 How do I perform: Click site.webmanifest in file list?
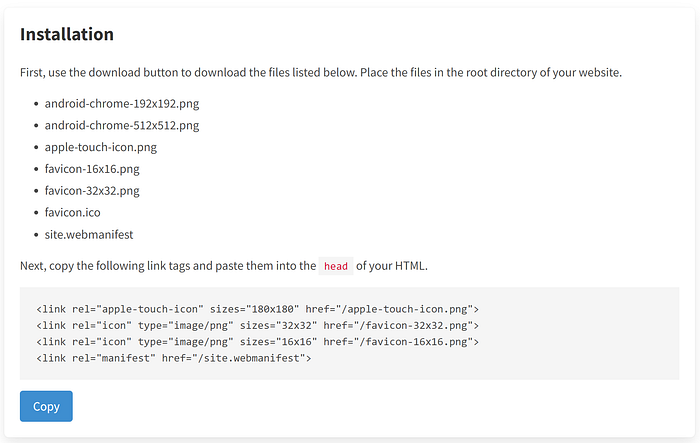(x=89, y=234)
